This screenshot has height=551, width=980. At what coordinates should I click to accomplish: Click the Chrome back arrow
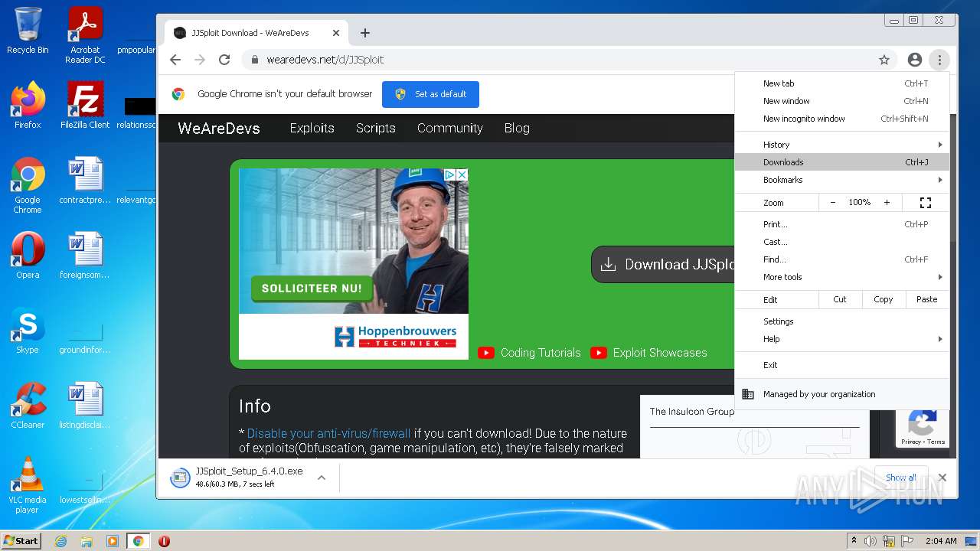[175, 60]
